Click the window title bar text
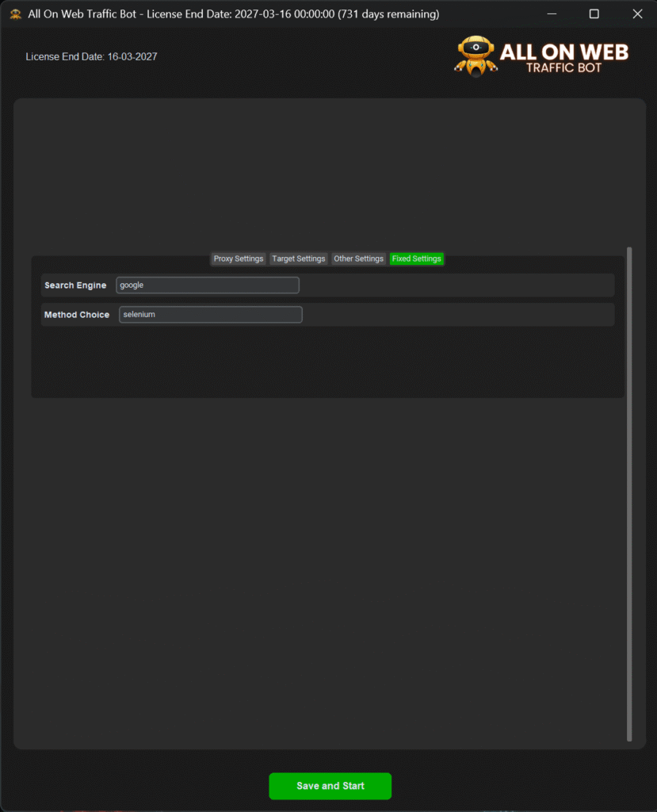657x812 pixels. (x=234, y=14)
